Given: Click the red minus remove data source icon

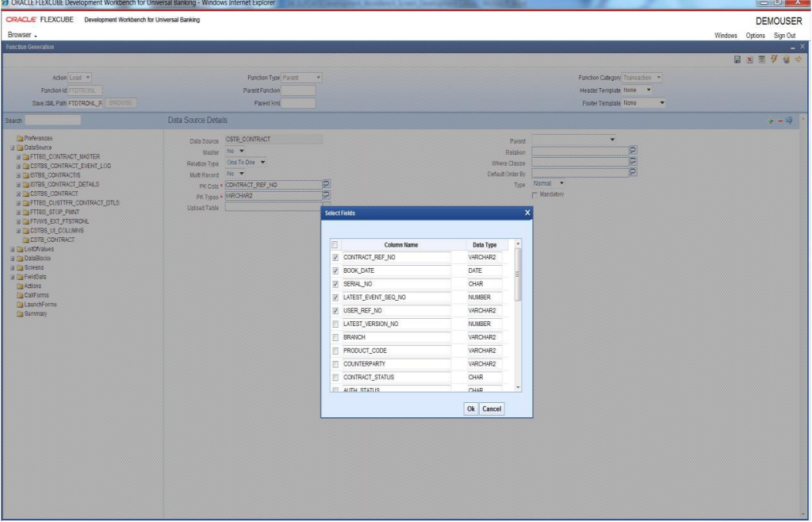Looking at the screenshot, I should pyautogui.click(x=780, y=121).
